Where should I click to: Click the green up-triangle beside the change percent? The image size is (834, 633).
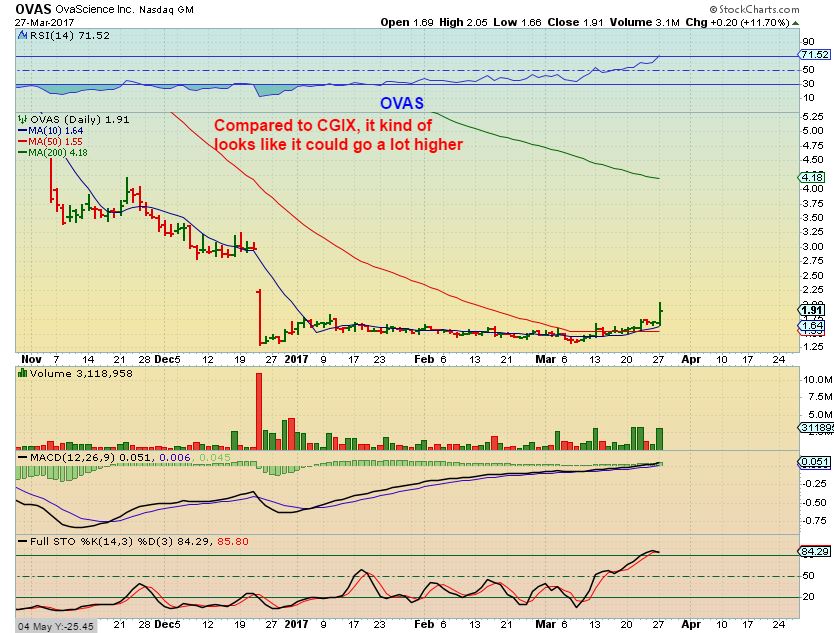(x=795, y=23)
